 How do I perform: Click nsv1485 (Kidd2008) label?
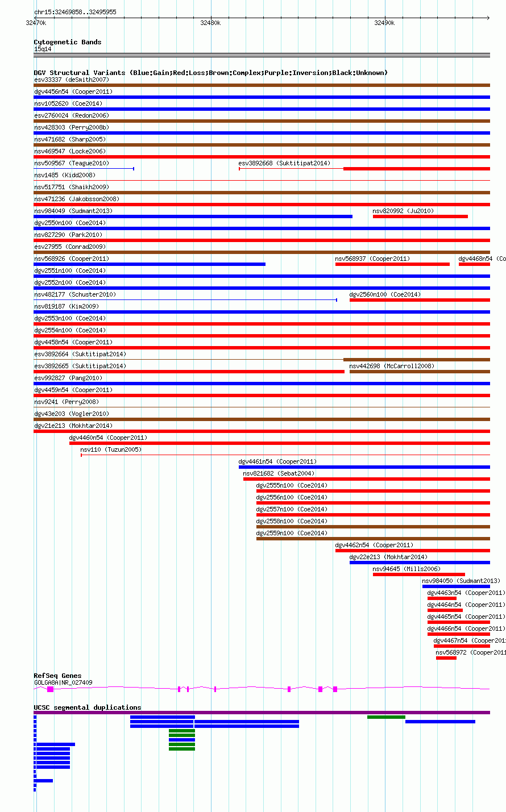65,176
